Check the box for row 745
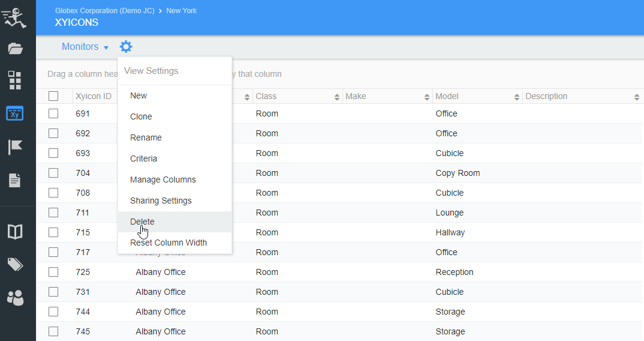The image size is (644, 341). 53,331
